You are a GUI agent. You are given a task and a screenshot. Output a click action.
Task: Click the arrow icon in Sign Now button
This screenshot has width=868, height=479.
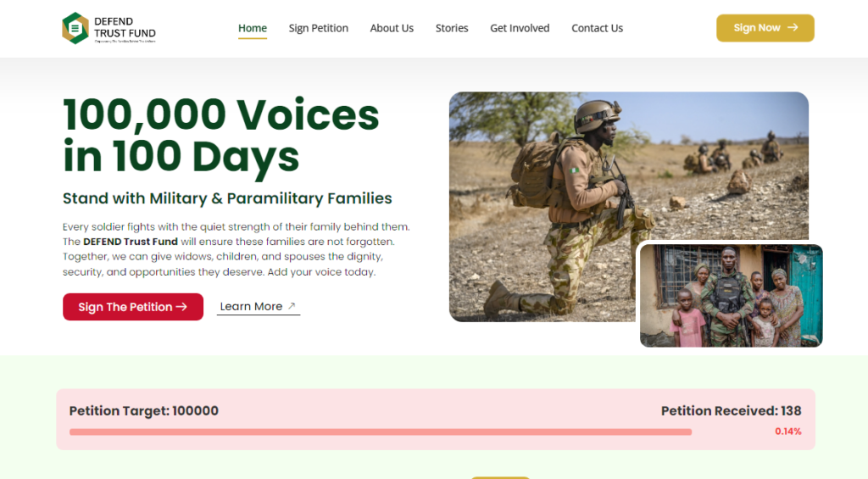pos(793,27)
